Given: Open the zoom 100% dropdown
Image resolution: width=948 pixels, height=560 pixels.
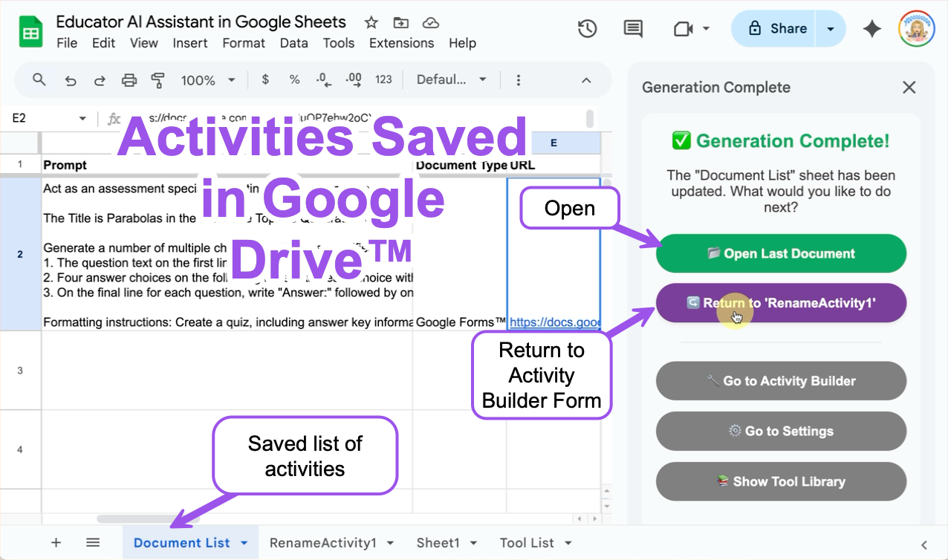Looking at the screenshot, I should pyautogui.click(x=209, y=80).
